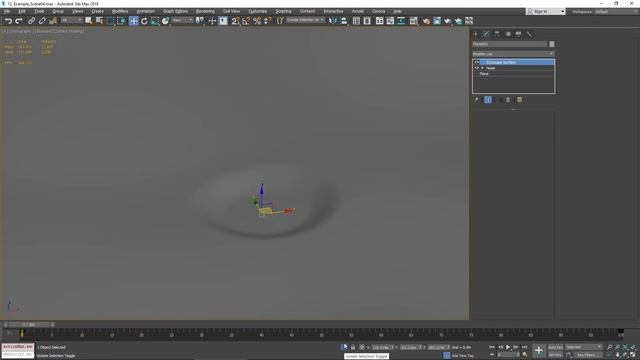Toggle the Angle Snap icon
Image resolution: width=640 pixels, height=360 pixels.
[x=246, y=21]
